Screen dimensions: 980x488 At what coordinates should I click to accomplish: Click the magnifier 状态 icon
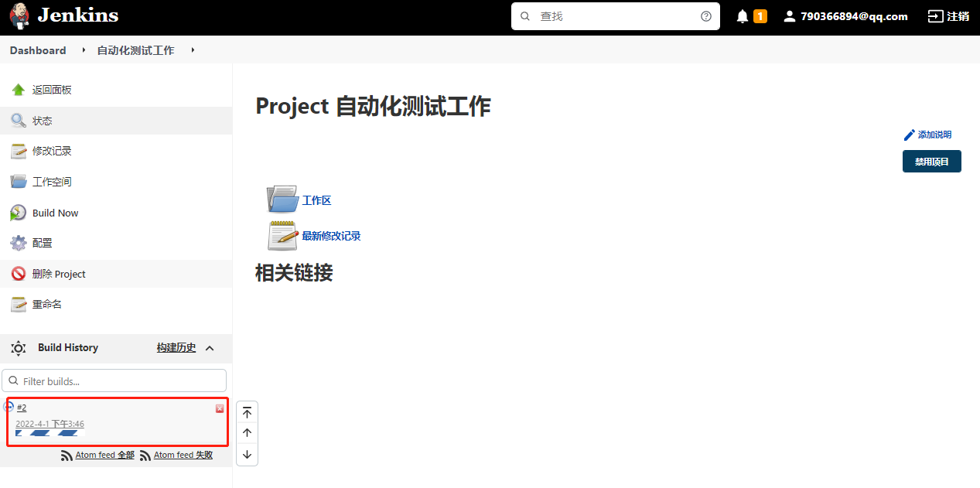19,121
